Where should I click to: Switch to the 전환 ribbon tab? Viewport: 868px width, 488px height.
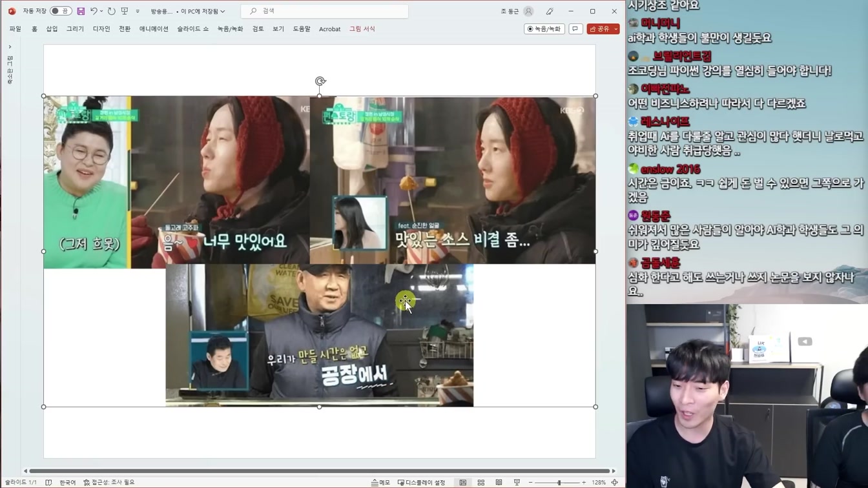125,29
